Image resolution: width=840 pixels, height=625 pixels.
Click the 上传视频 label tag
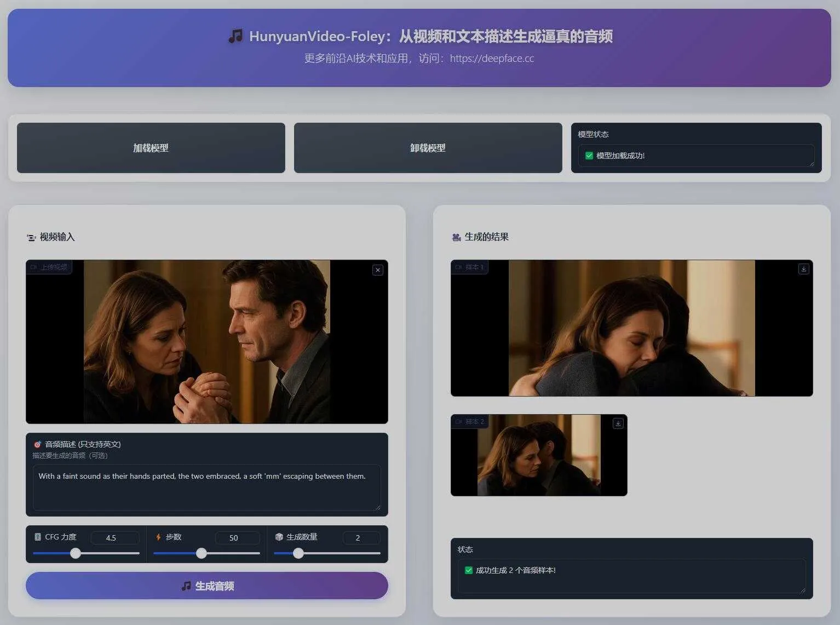49,267
